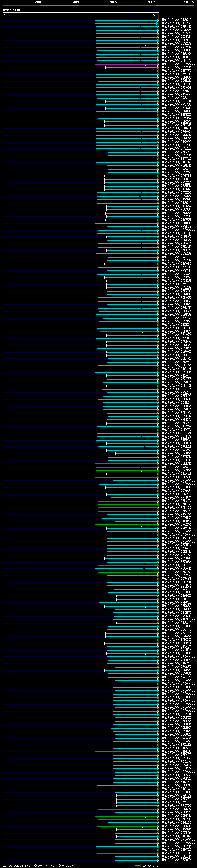This screenshot has height=868, width=197.
Task: Select hit label UniRef100_A3BU62
Action: pos(177,301)
